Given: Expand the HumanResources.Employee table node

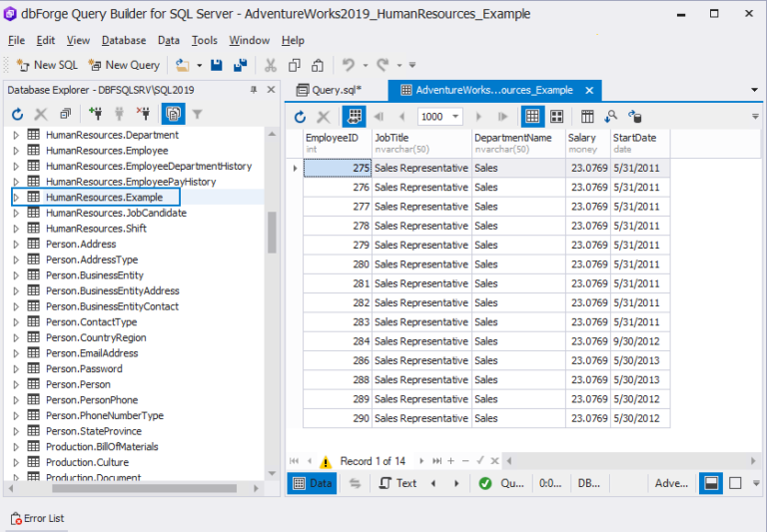Looking at the screenshot, I should click(16, 151).
